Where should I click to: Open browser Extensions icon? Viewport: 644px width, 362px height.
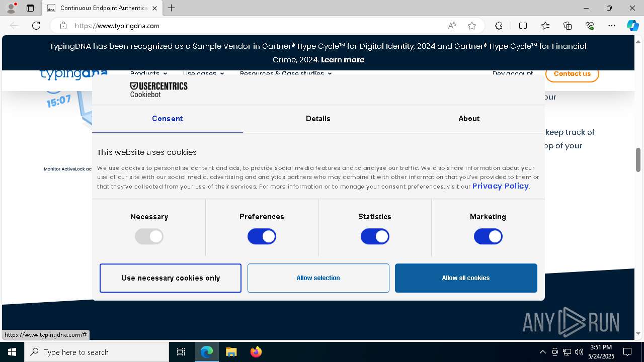499,26
